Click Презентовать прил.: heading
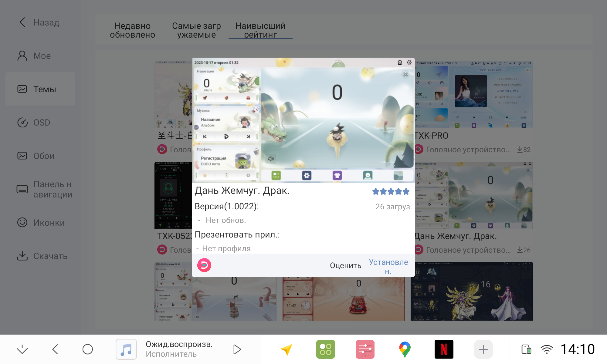The width and height of the screenshot is (607, 364). coord(237,234)
